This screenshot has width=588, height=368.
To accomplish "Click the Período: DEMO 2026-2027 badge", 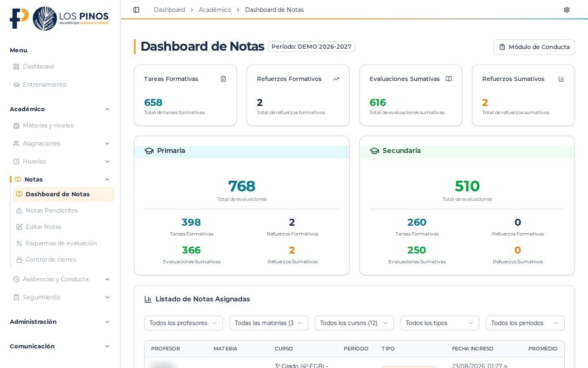I will click(312, 47).
